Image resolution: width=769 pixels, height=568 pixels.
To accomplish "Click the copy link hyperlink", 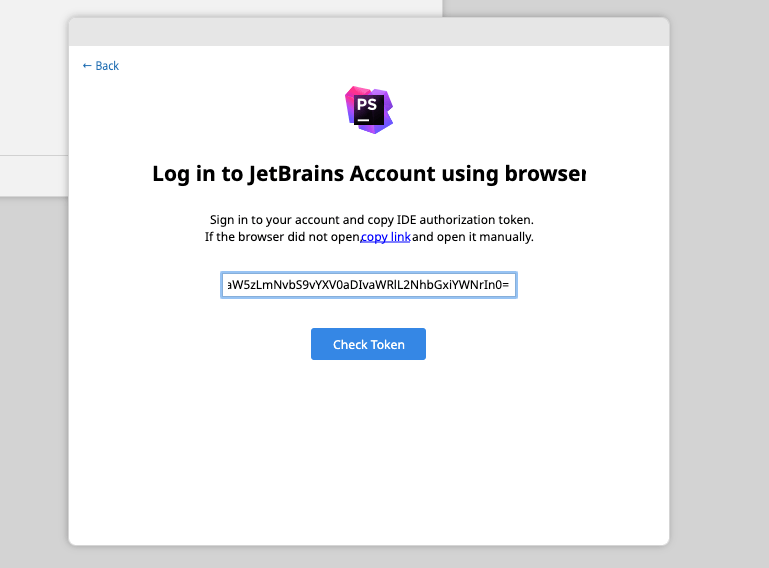I will [385, 237].
